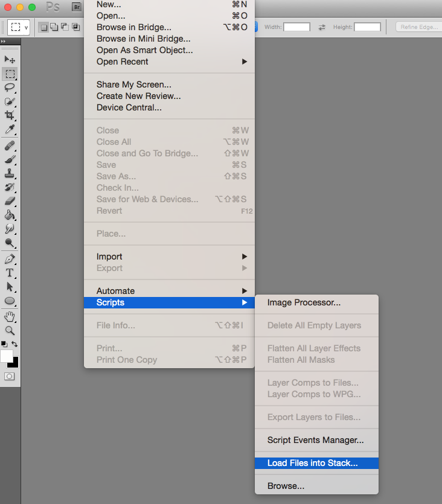This screenshot has width=442, height=504.
Task: Select the Quick Selection tool
Action: pyautogui.click(x=10, y=101)
